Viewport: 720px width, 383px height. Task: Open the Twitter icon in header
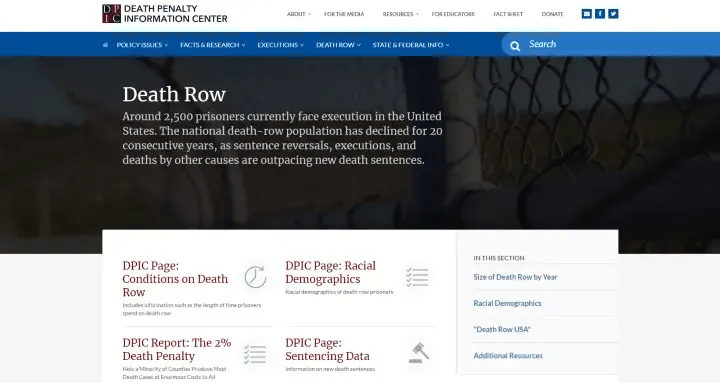[613, 14]
